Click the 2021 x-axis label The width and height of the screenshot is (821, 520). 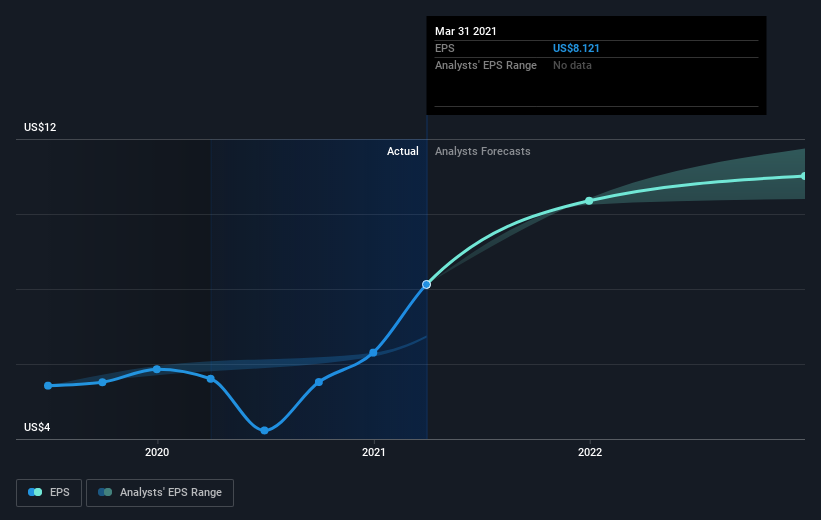coord(374,452)
